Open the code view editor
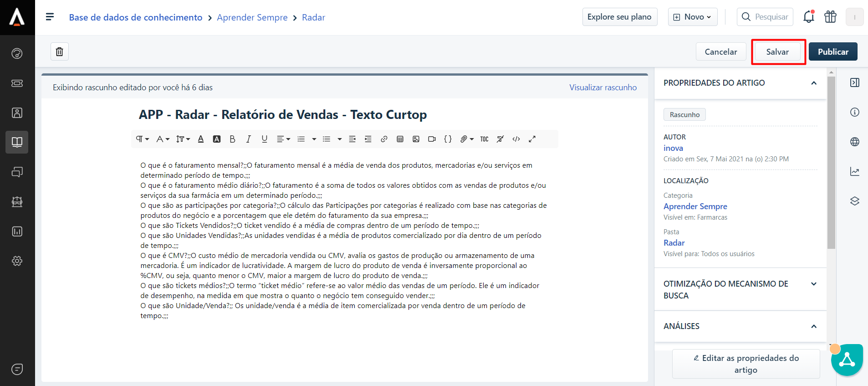The image size is (868, 386). pos(516,139)
